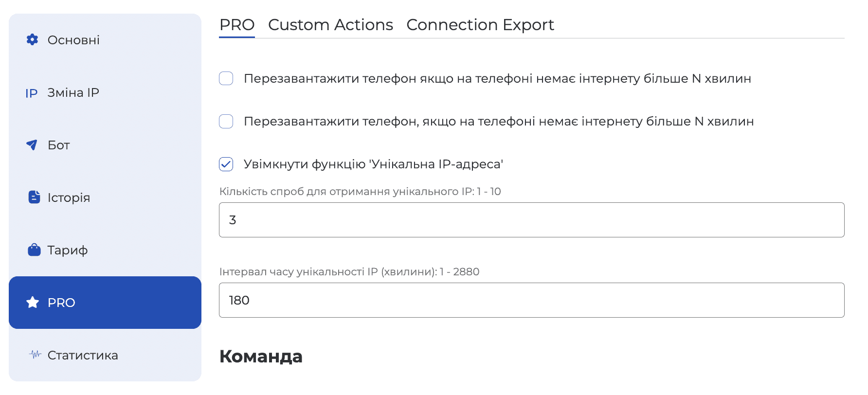Select the PRO tab
The width and height of the screenshot is (868, 395).
237,25
